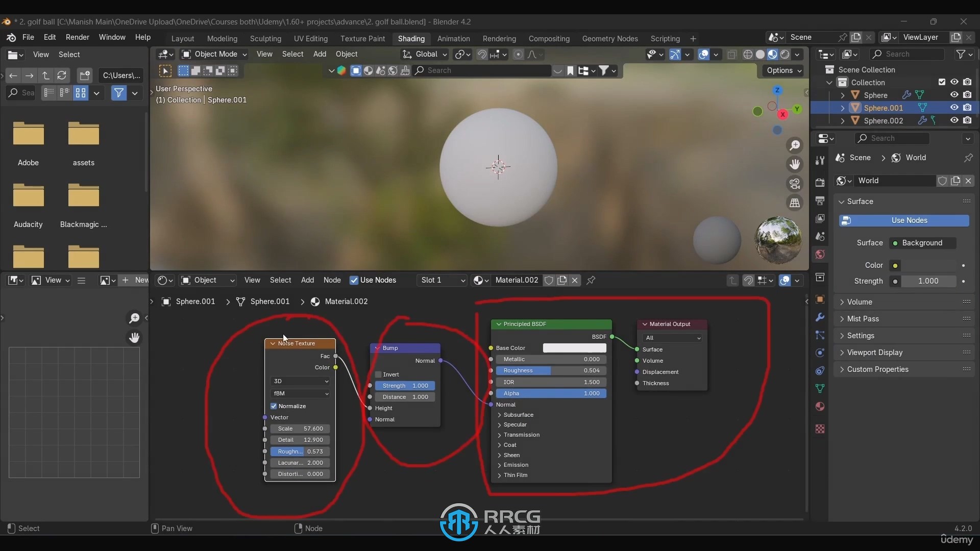Screen dimensions: 980x551
Task: Select the fBM noise type dropdown
Action: coord(301,393)
